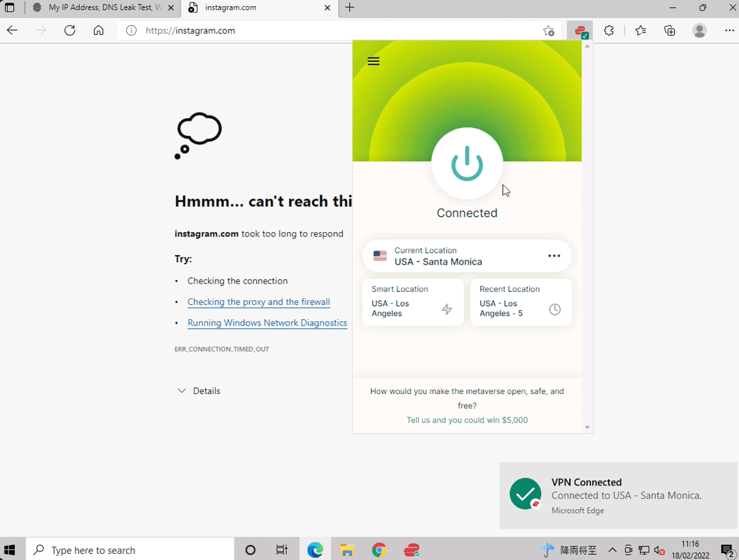Click the 'Connected' status text
This screenshot has height=560, width=739.
[x=467, y=213]
